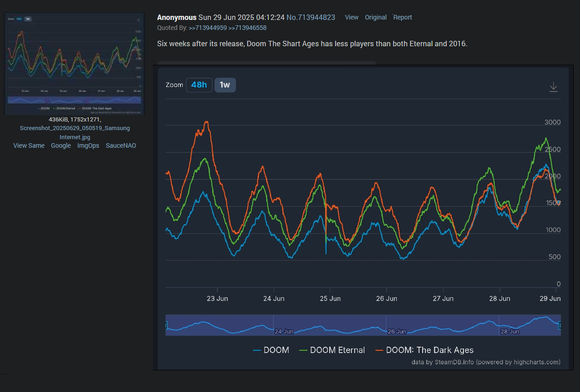Click the SteamDB.info data credit text
Image resolution: width=580 pixels, height=392 pixels.
coord(486,362)
